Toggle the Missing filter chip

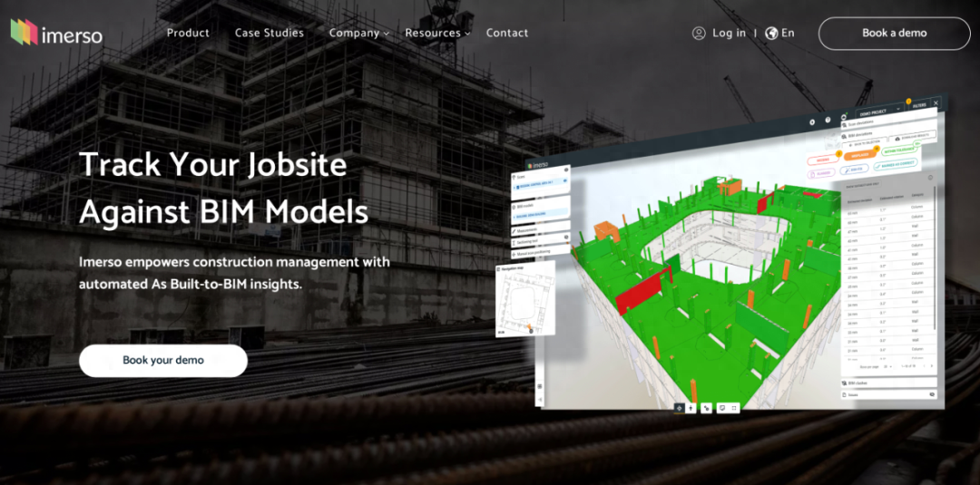[823, 160]
